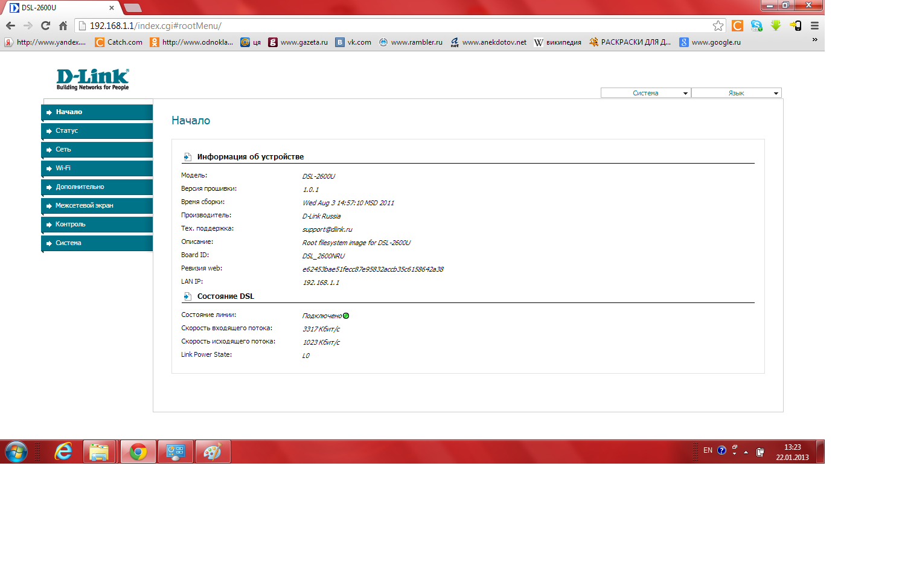Open the Язык language dropdown
Viewport: 902px width, 588px height.
737,93
